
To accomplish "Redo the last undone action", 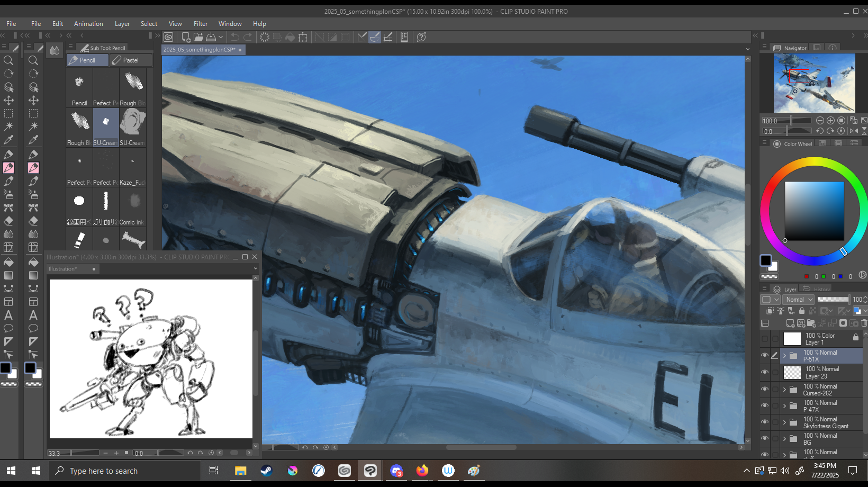I will pyautogui.click(x=248, y=37).
